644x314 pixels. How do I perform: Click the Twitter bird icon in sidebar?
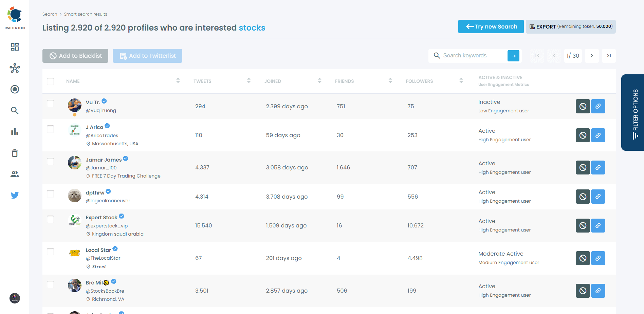[x=15, y=195]
